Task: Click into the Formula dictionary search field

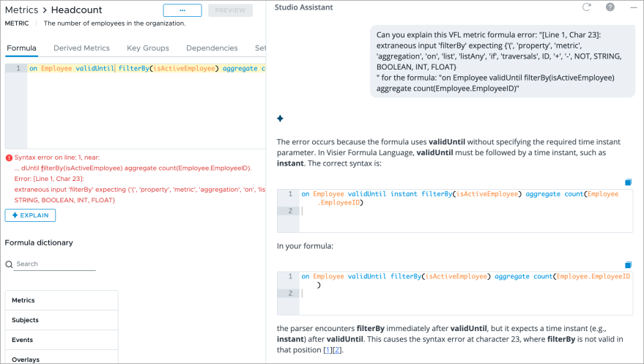Action: tap(55, 264)
